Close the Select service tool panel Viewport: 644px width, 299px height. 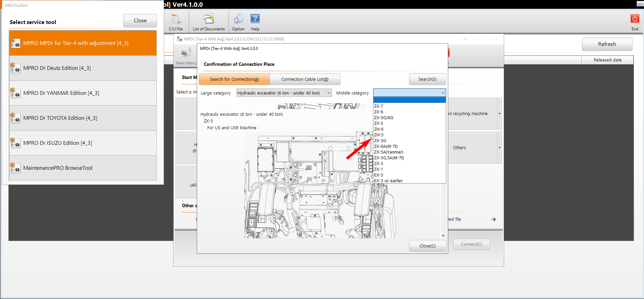(140, 21)
